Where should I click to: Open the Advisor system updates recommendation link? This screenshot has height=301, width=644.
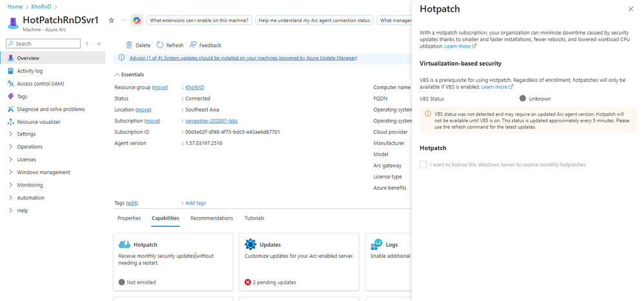(243, 58)
